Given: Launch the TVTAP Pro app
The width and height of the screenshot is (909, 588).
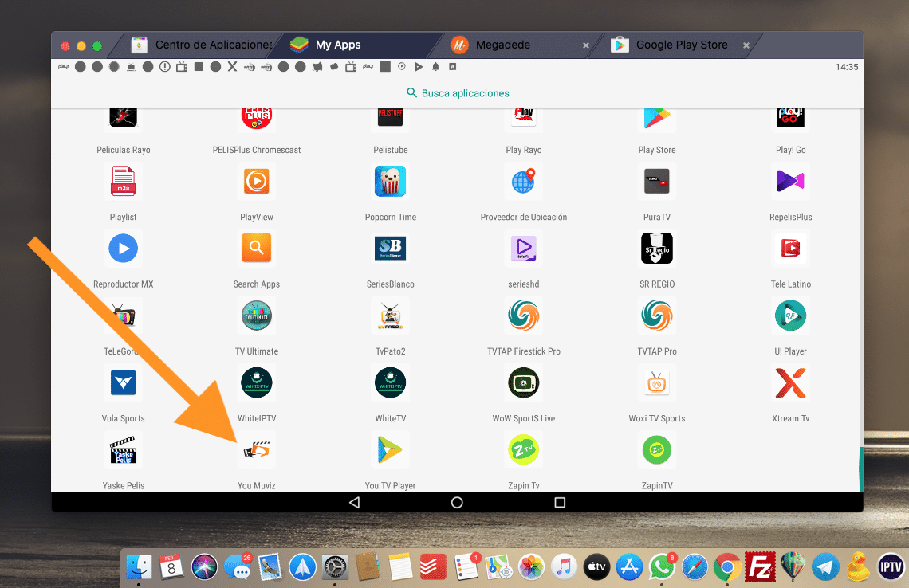Looking at the screenshot, I should (x=657, y=316).
